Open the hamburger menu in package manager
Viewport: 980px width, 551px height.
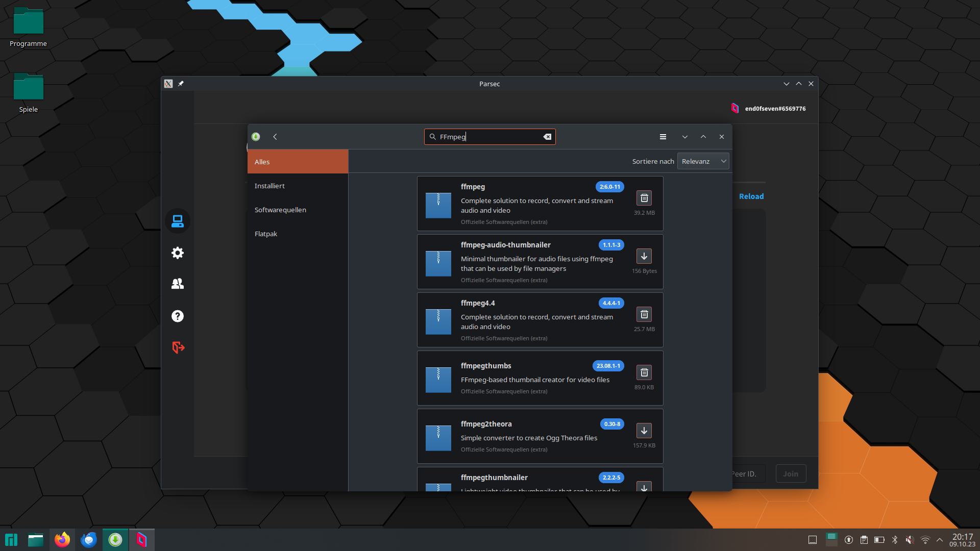coord(663,137)
